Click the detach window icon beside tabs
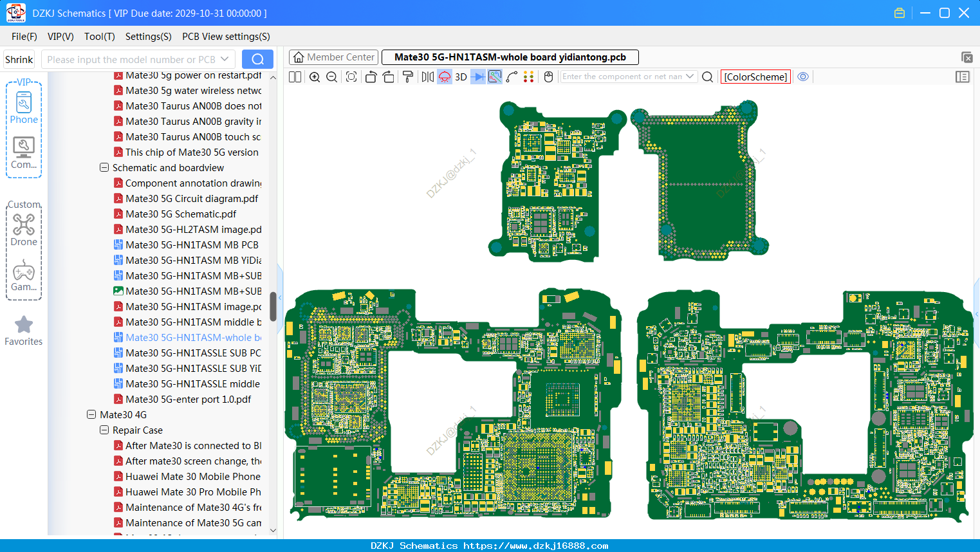 (x=966, y=57)
